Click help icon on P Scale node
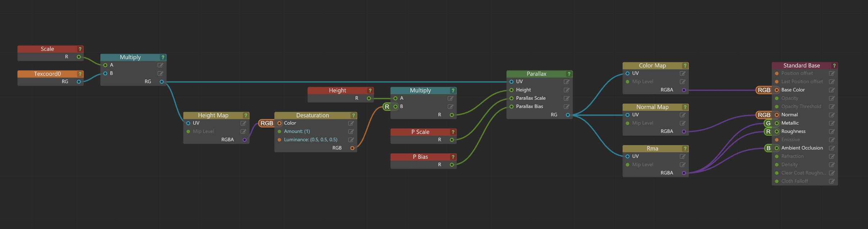868x229 pixels. [x=453, y=132]
